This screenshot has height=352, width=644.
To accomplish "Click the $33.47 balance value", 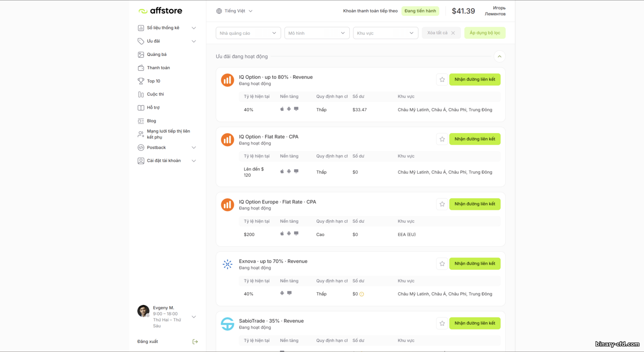I will (x=359, y=110).
